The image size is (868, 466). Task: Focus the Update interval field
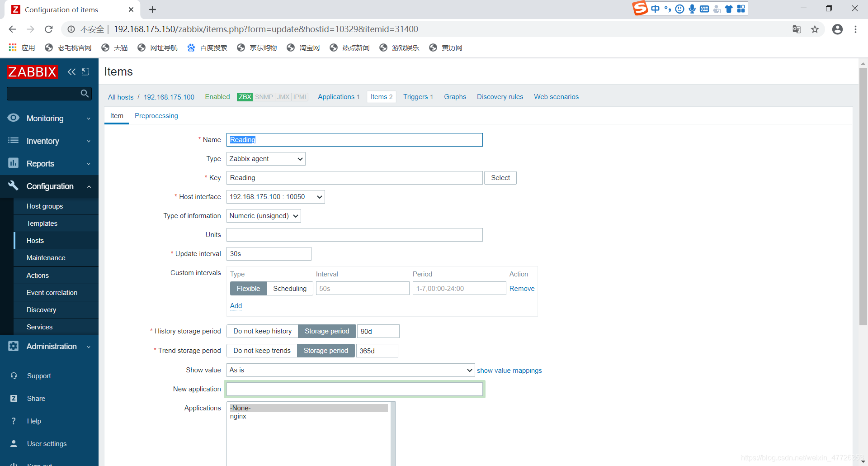[269, 254]
